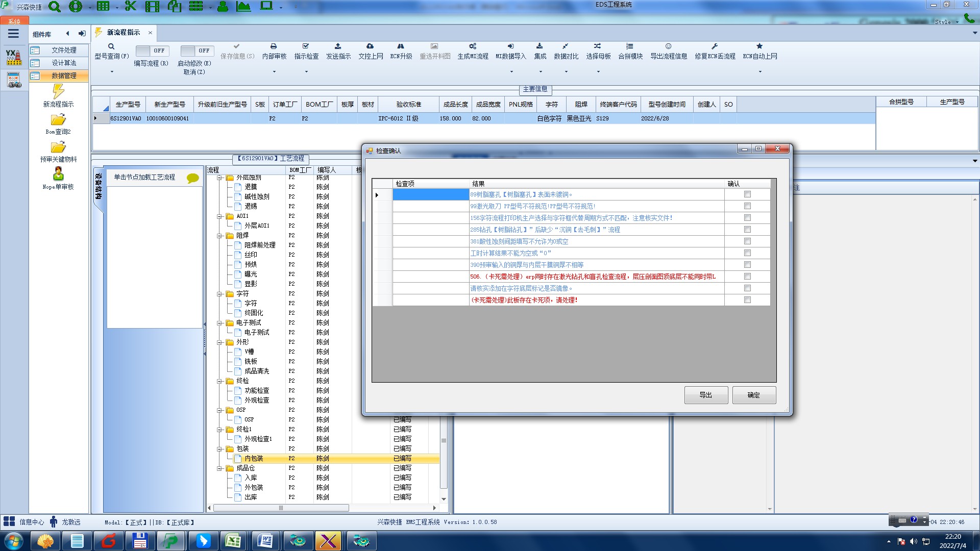Image resolution: width=980 pixels, height=551 pixels.
Task: Check confirm box for 506 卡死需处理 row
Action: point(747,277)
